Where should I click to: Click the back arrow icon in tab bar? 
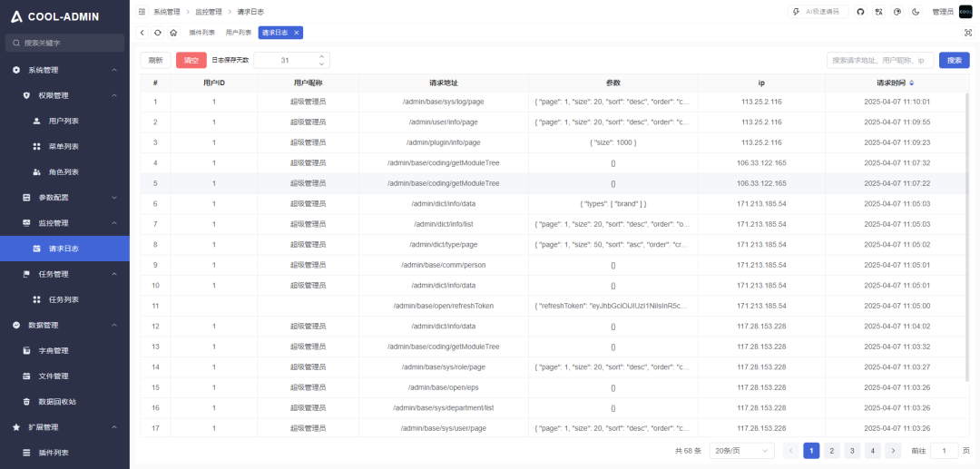click(x=142, y=33)
